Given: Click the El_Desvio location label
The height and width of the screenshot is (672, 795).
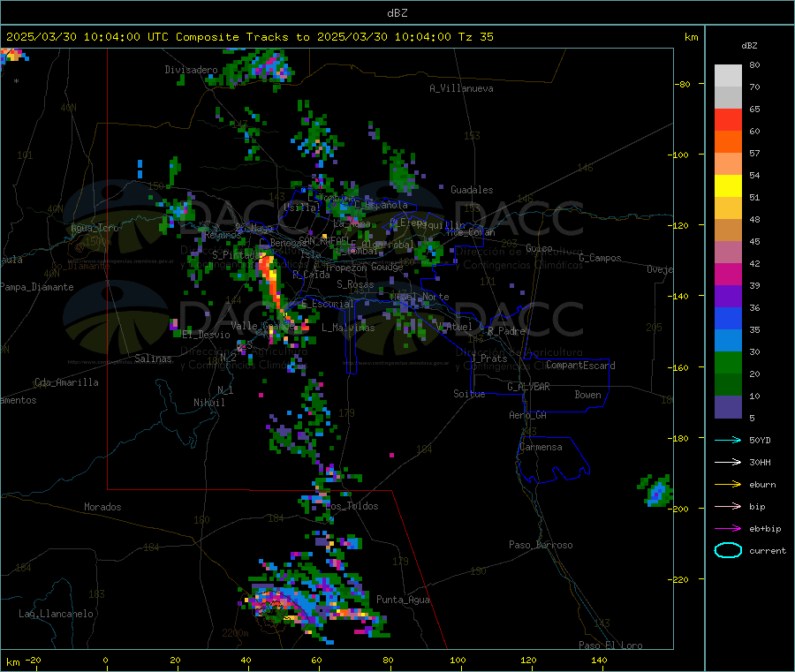Looking at the screenshot, I should pyautogui.click(x=207, y=335).
